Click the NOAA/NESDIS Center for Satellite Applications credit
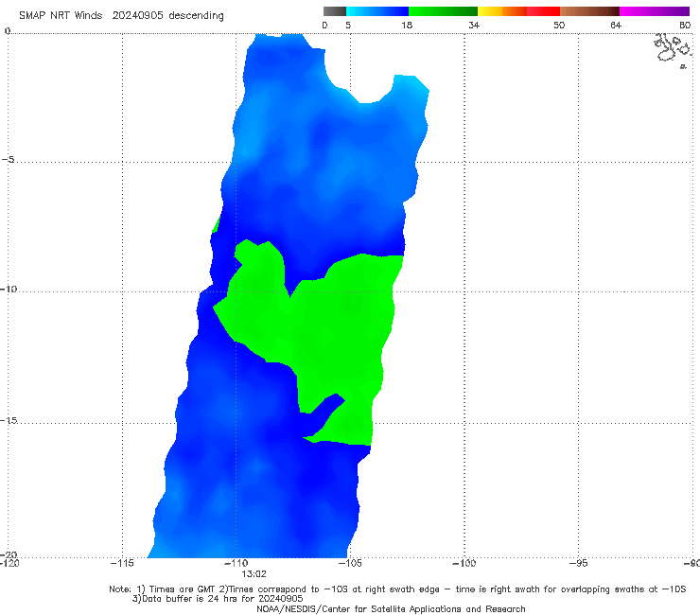The width and height of the screenshot is (700, 615). point(391,608)
